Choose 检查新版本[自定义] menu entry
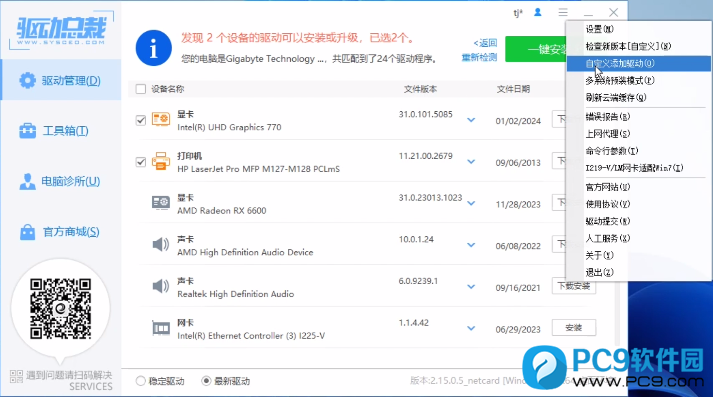Screen dimensions: 713x397 point(638,46)
